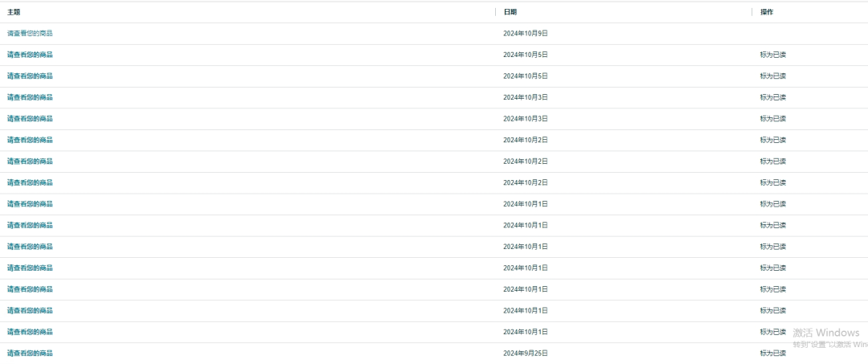Open the message dated 2024年10月9日
The image size is (868, 364).
(x=30, y=33)
